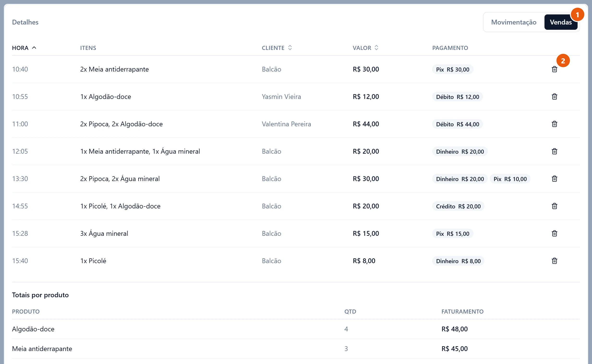
Task: Click items '1x Picolé, 1x Algodão-doce'
Action: pos(120,206)
